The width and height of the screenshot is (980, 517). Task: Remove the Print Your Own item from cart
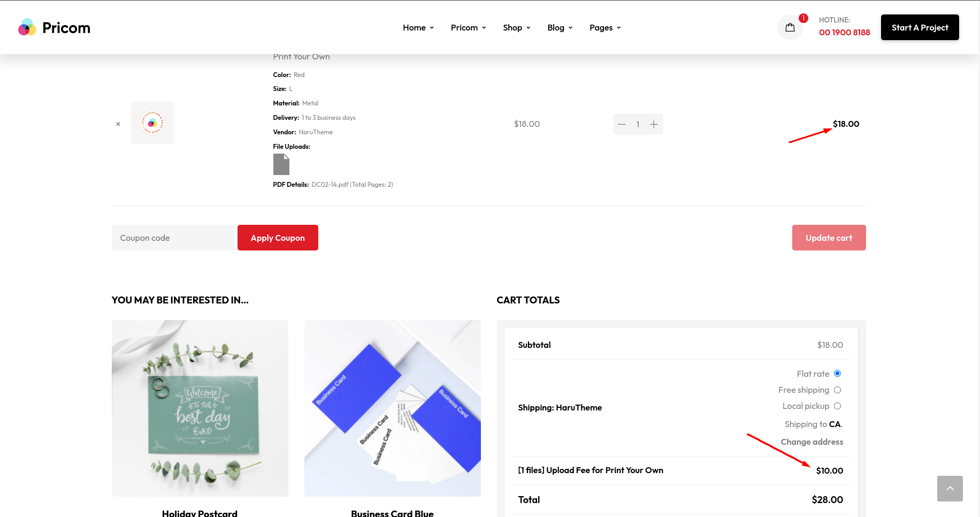tap(118, 124)
